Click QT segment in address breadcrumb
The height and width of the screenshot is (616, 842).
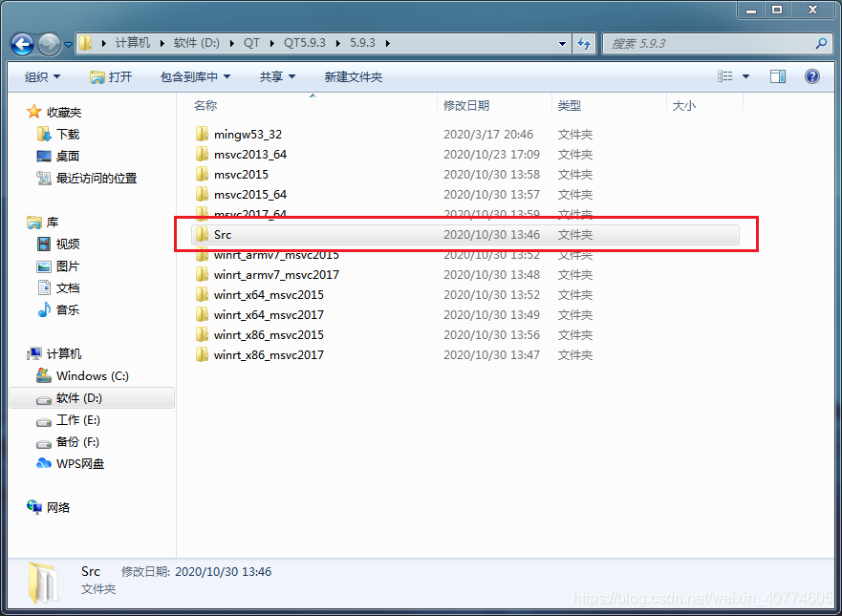pos(251,43)
